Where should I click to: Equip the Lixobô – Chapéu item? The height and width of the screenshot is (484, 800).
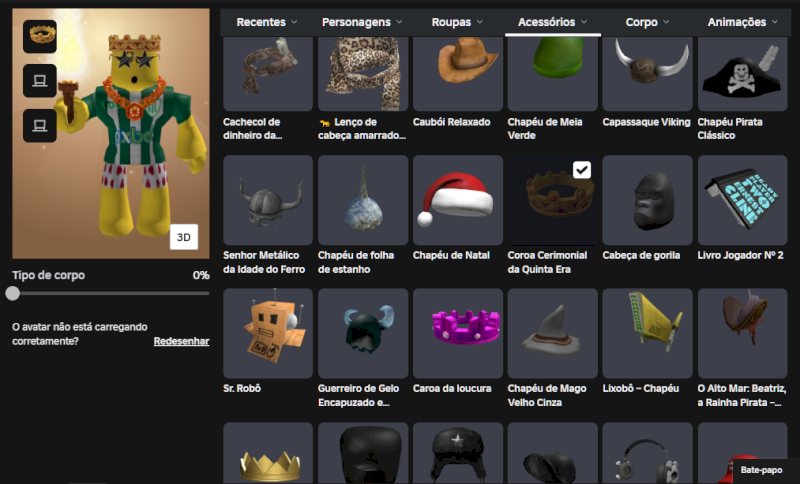tap(647, 333)
